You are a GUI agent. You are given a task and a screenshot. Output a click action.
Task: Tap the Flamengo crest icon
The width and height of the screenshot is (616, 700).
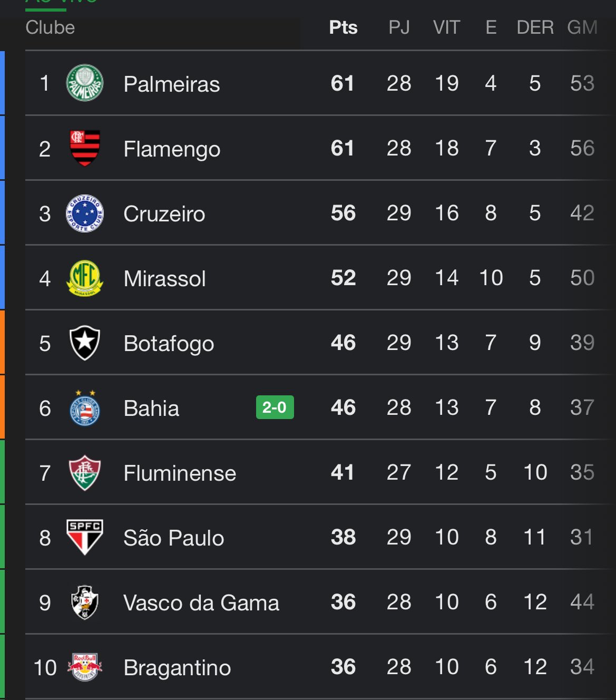pos(84,148)
